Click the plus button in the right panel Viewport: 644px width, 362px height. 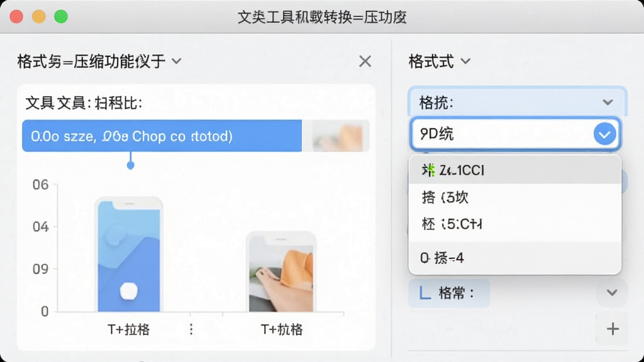613,329
